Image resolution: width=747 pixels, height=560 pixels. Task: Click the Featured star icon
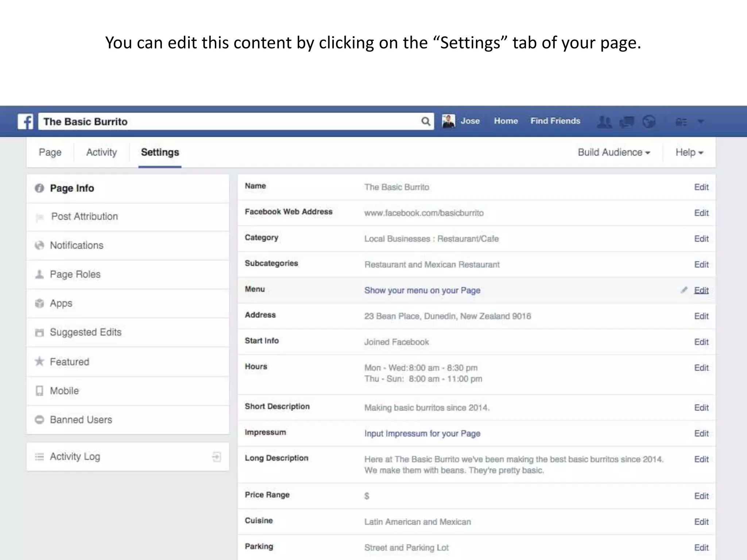point(39,361)
